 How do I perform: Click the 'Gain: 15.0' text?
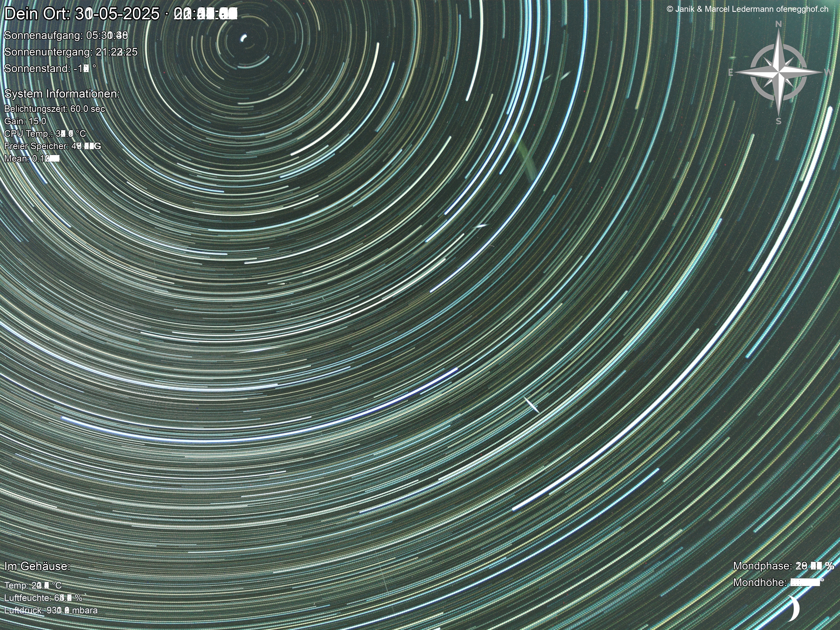25,121
